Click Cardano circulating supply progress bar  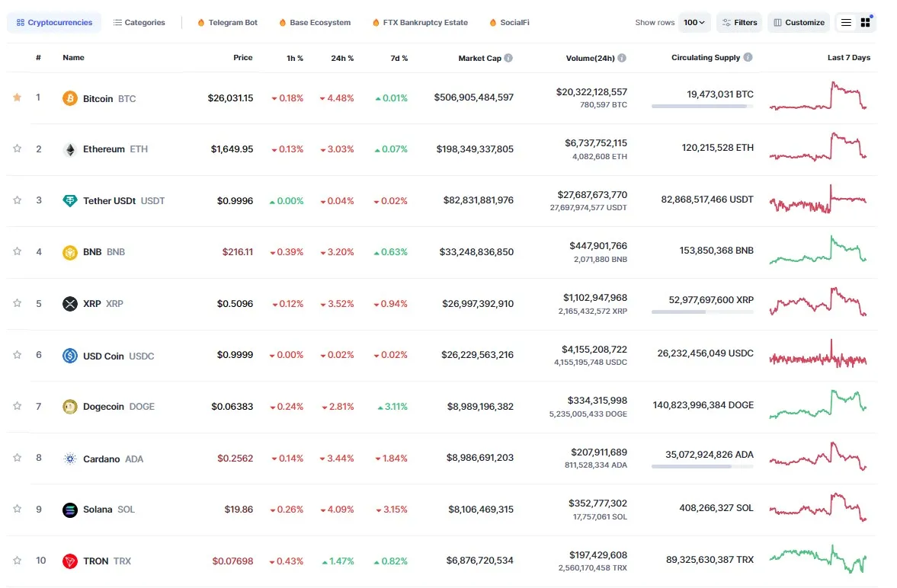point(703,467)
